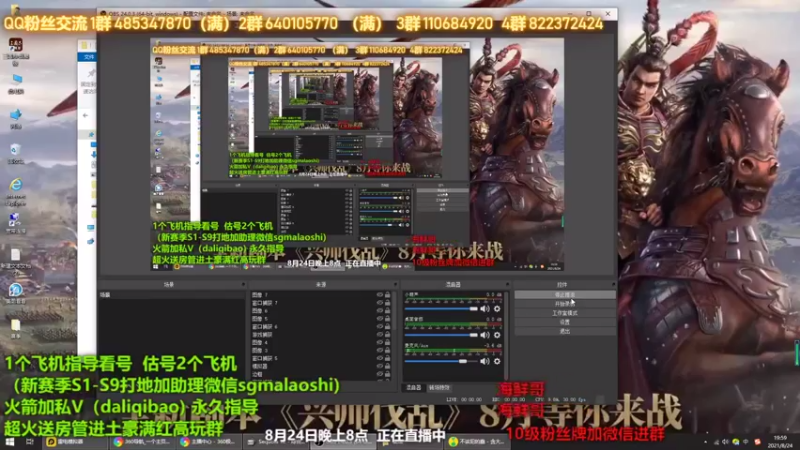
Task: Open 文件 tab in File Explorer window
Action: (x=89, y=57)
